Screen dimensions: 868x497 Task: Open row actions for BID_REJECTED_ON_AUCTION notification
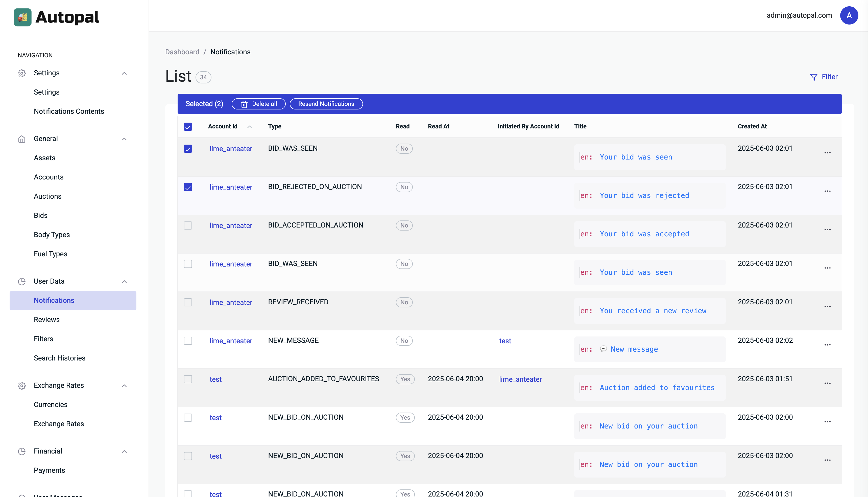tap(827, 191)
